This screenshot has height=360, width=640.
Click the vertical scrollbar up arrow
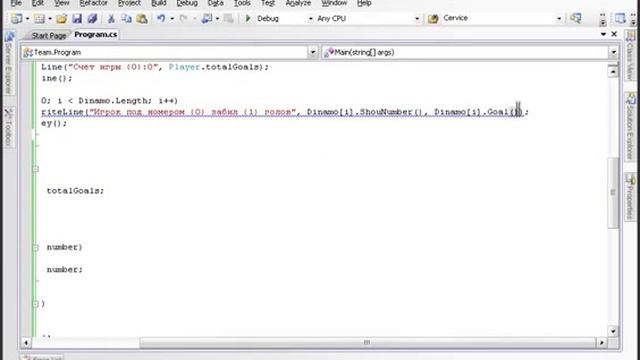point(613,72)
